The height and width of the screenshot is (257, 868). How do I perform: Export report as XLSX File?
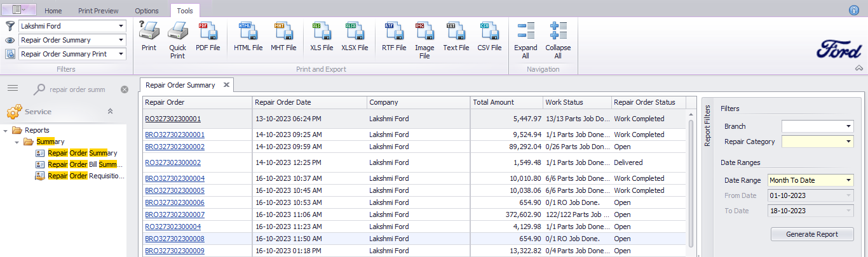[x=355, y=36]
